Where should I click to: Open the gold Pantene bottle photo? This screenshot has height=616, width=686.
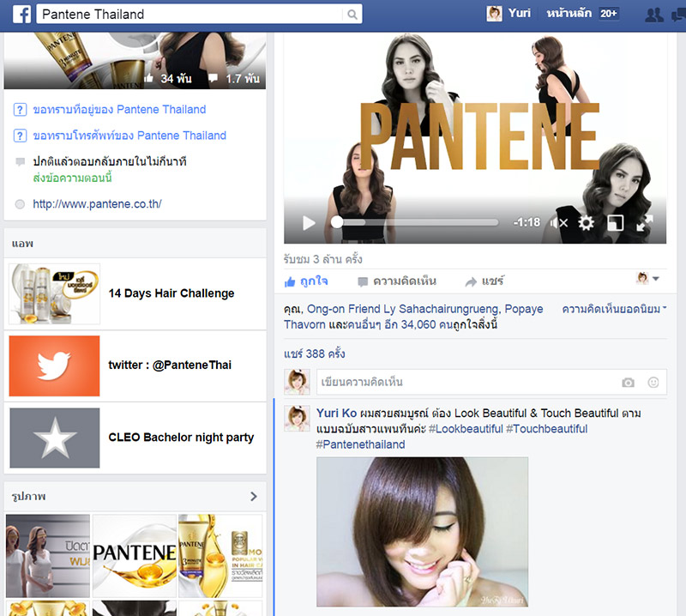click(220, 556)
